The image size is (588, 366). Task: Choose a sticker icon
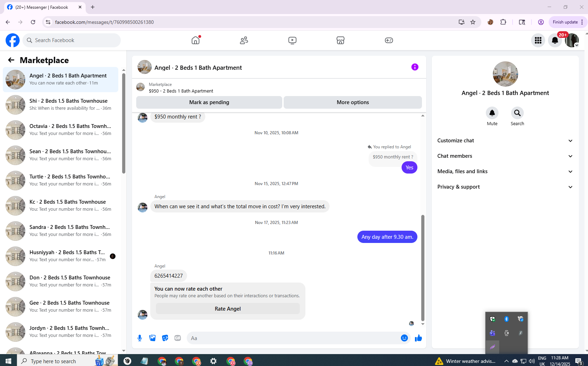[165, 338]
